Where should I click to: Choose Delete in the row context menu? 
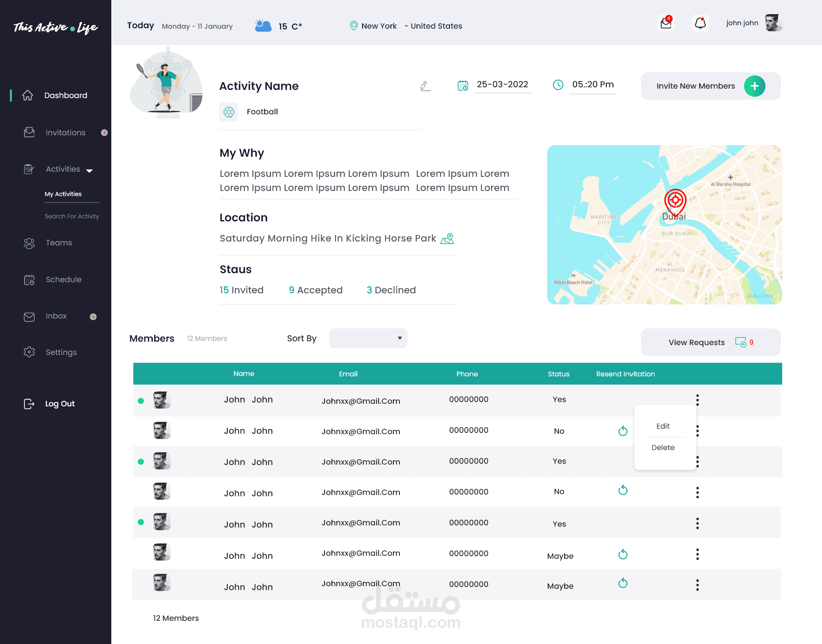tap(663, 447)
